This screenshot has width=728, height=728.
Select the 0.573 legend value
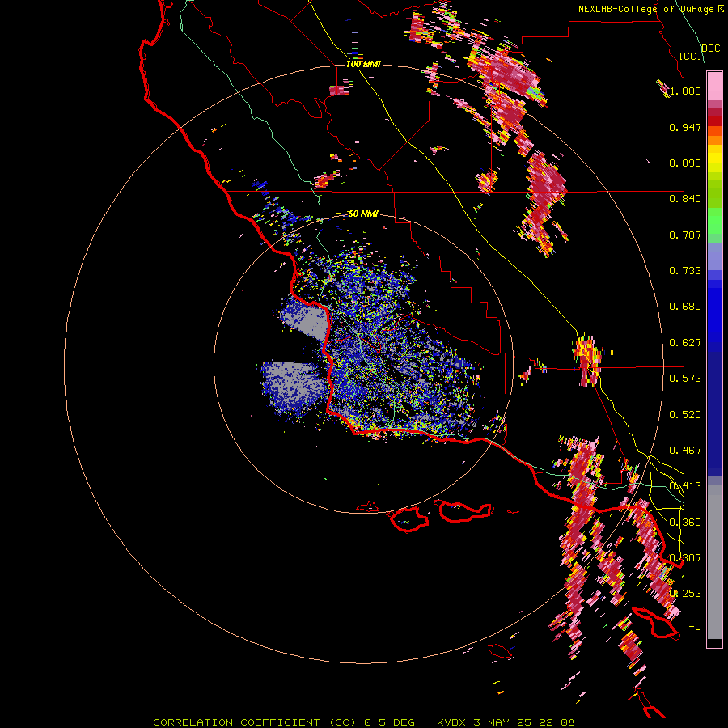tap(685, 379)
